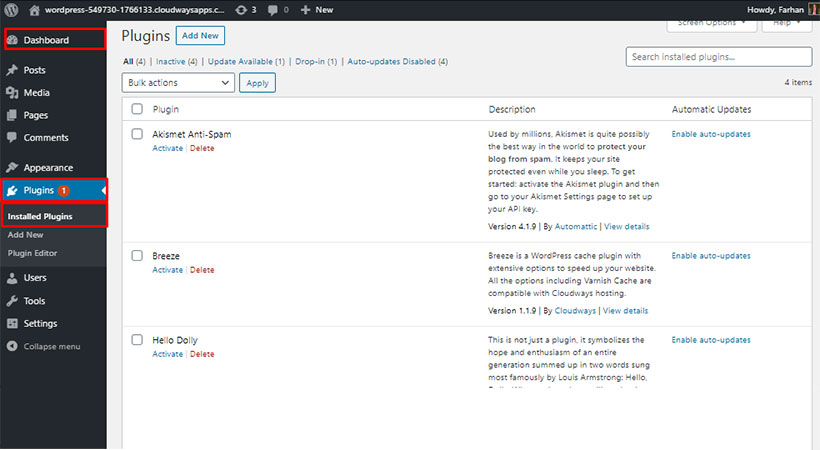820x450 pixels.
Task: Open the Pages menu
Action: 36,115
